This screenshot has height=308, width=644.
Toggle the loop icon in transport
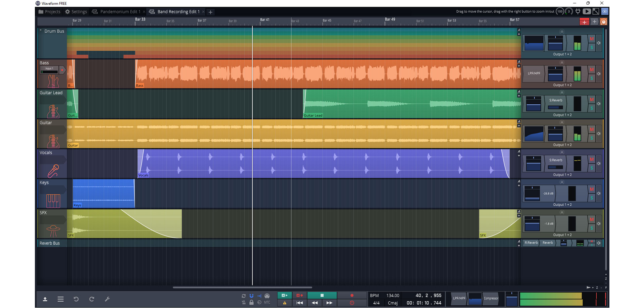(244, 296)
